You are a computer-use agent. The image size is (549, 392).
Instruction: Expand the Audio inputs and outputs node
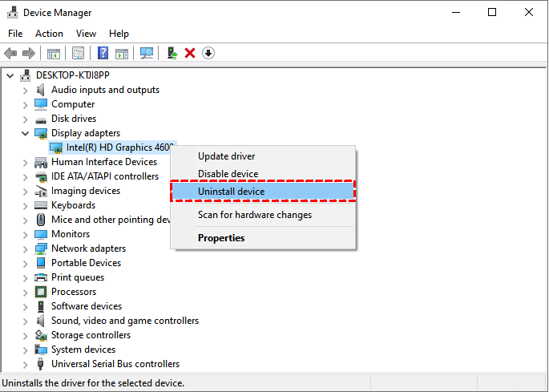coord(25,91)
